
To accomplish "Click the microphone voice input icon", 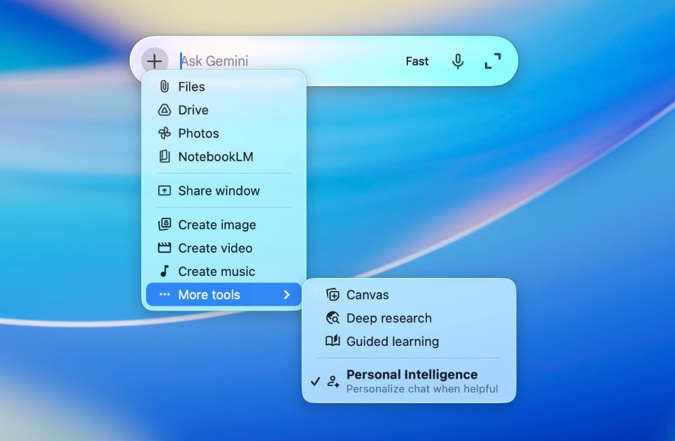I will pos(457,61).
